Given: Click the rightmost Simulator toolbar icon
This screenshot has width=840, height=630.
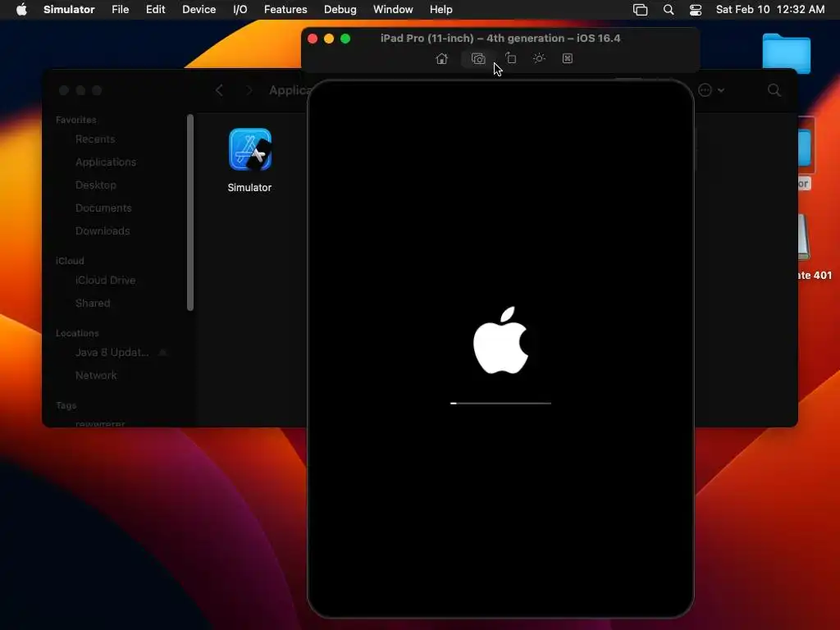Looking at the screenshot, I should coord(568,58).
